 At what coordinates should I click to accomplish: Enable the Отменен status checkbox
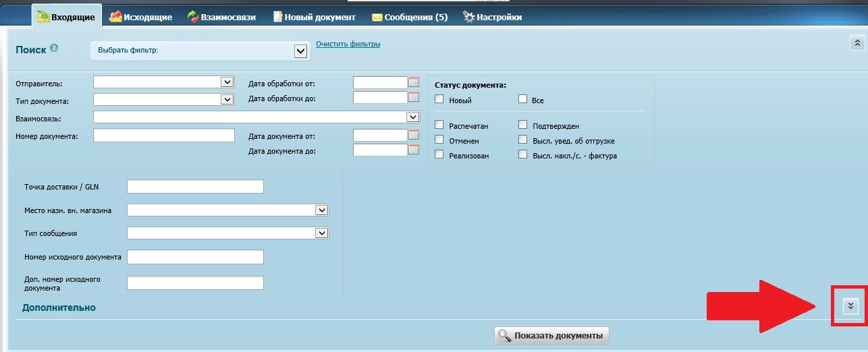439,140
